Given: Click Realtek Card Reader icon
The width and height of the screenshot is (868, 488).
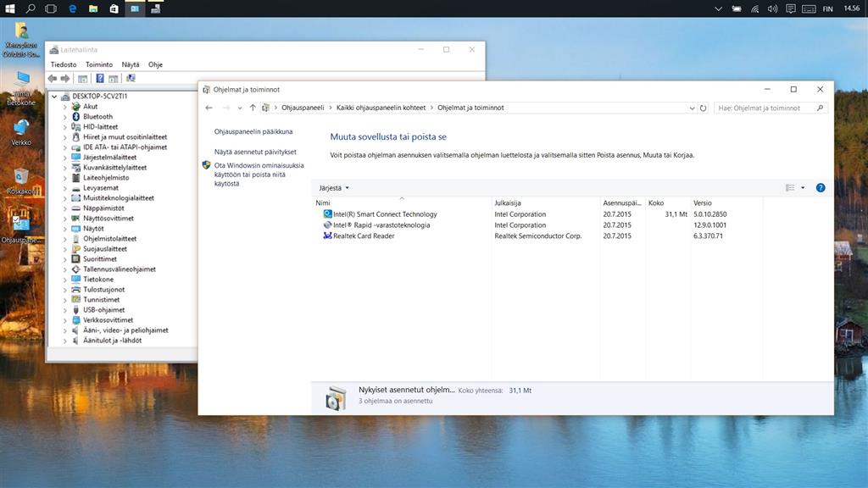Looking at the screenshot, I should [327, 236].
